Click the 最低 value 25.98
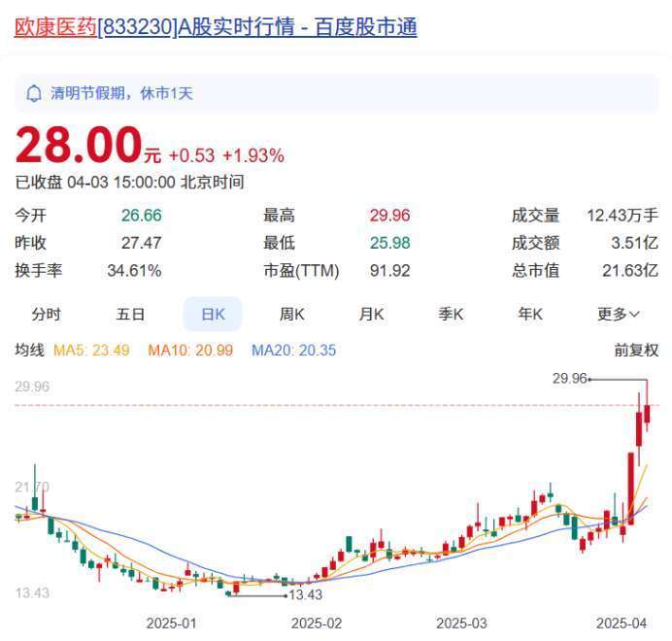672x641 pixels. [x=390, y=243]
